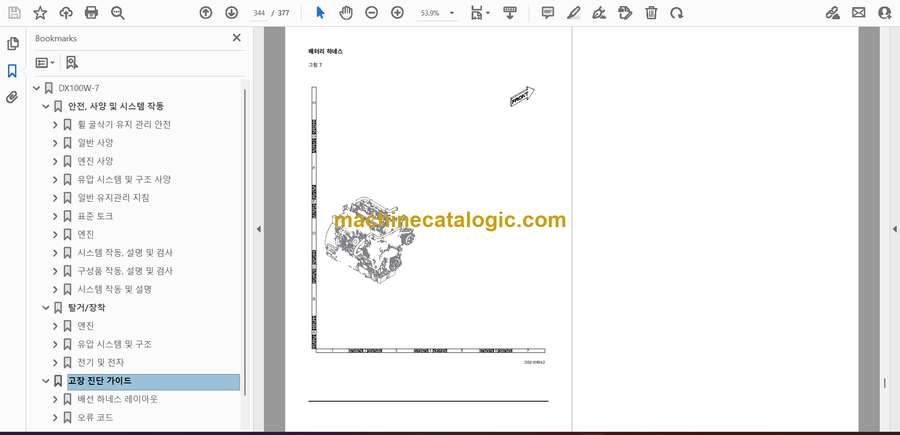This screenshot has width=900, height=435.
Task: Expand 표준 토크 bookmark
Action: click(x=55, y=216)
